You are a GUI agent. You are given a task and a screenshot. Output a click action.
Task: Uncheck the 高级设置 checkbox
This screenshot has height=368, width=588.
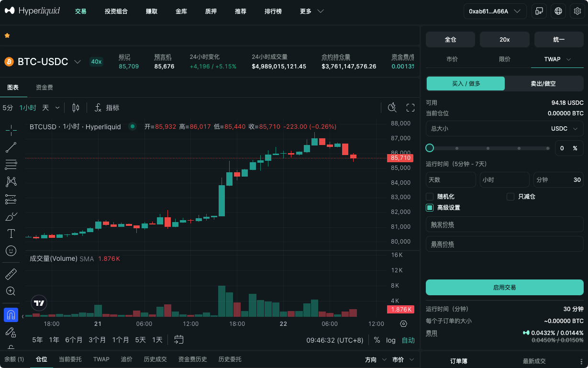430,208
